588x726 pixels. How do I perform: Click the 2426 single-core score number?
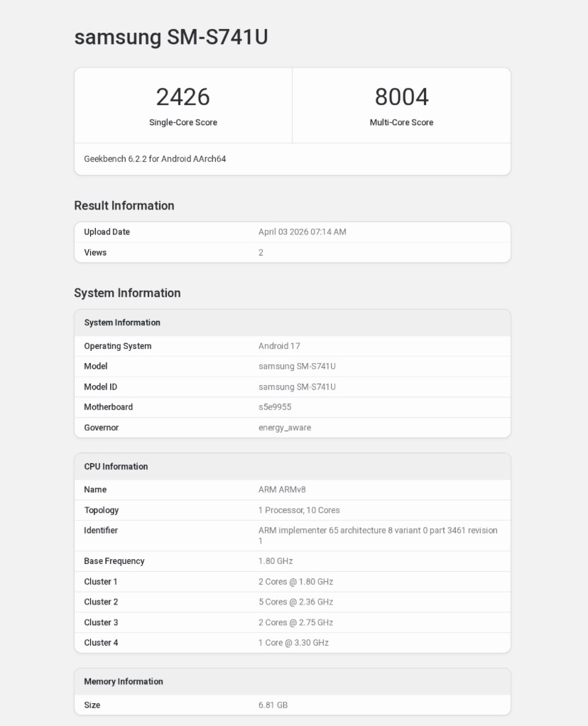(183, 97)
